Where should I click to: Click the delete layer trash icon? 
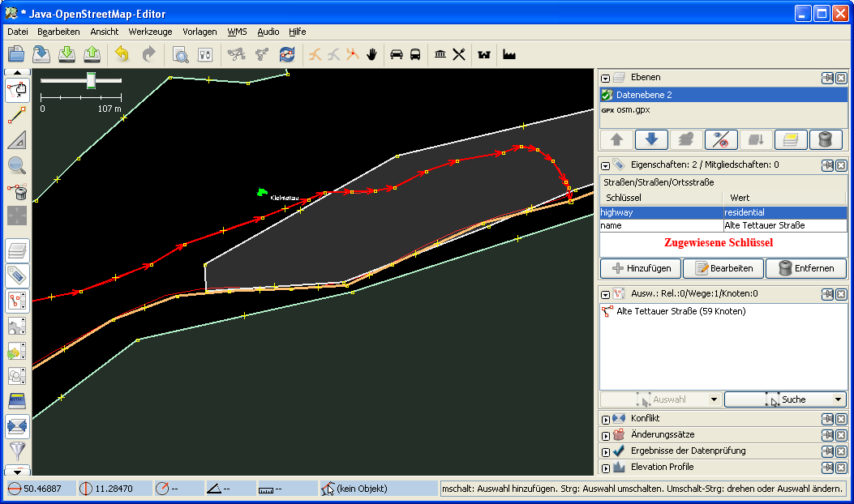coord(825,139)
